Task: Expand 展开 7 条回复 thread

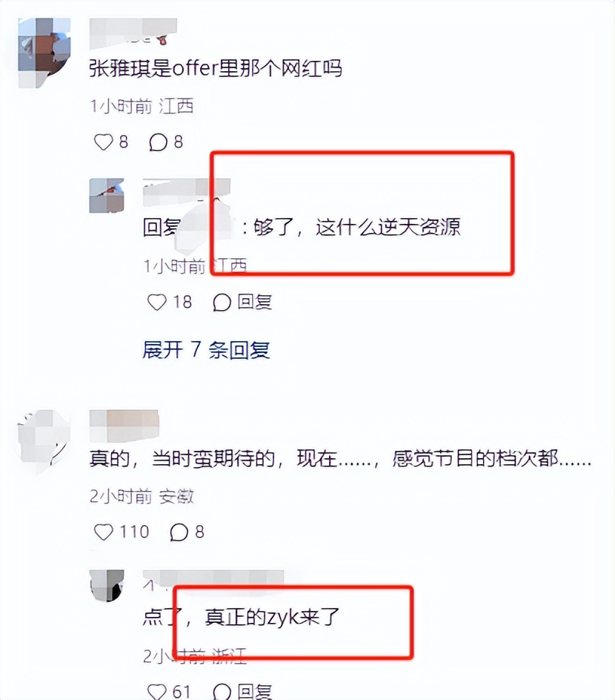Action: pyautogui.click(x=206, y=350)
